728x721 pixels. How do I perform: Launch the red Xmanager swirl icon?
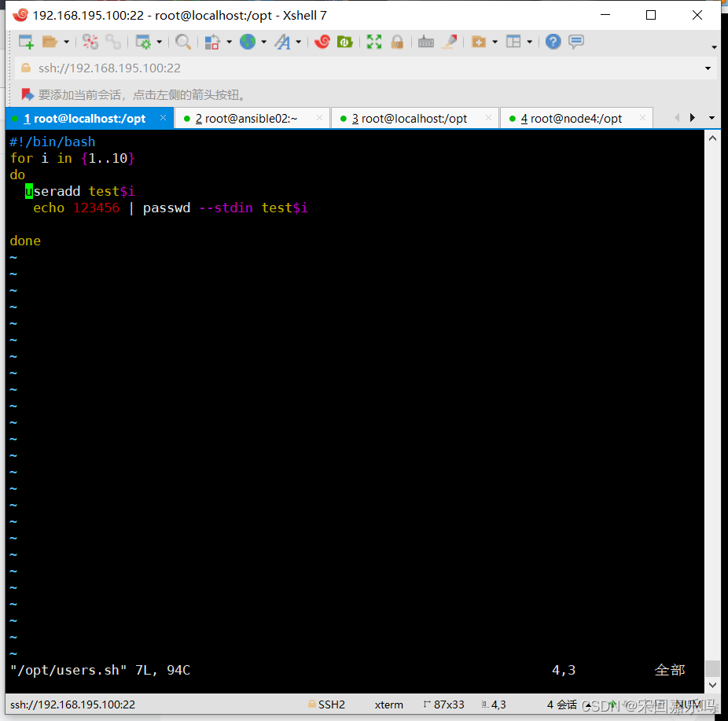coord(322,42)
